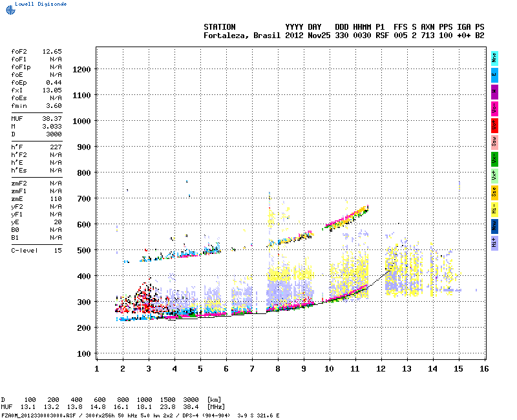
Task: Pick the yellow Hi- legend swatch
Action: (x=494, y=209)
